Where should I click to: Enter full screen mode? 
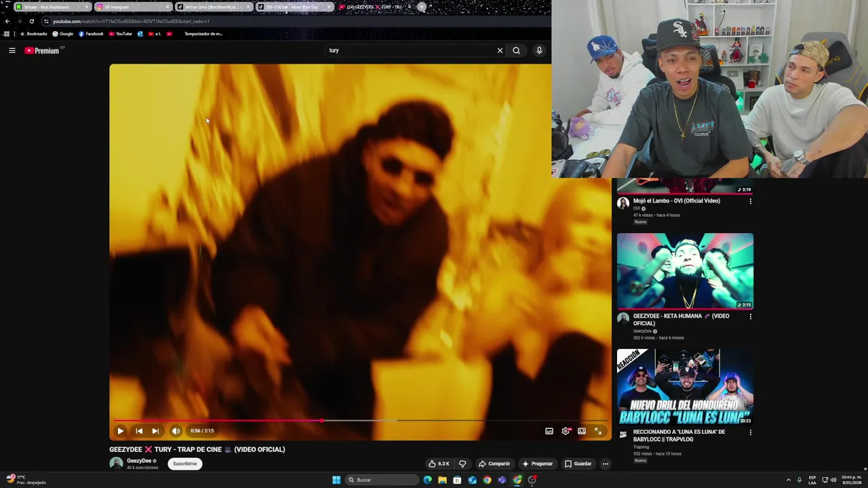[x=598, y=431]
